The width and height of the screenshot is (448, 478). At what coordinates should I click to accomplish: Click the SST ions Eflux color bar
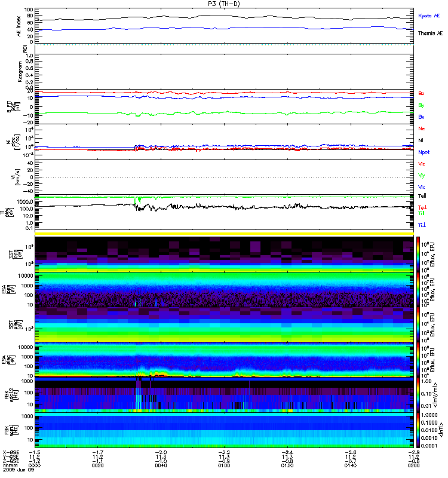pyautogui.click(x=418, y=254)
